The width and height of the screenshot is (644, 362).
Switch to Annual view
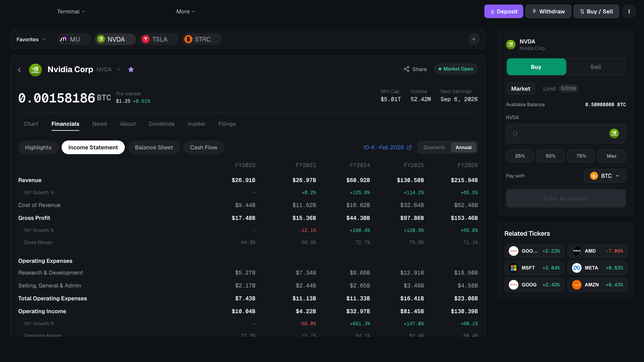click(x=463, y=147)
